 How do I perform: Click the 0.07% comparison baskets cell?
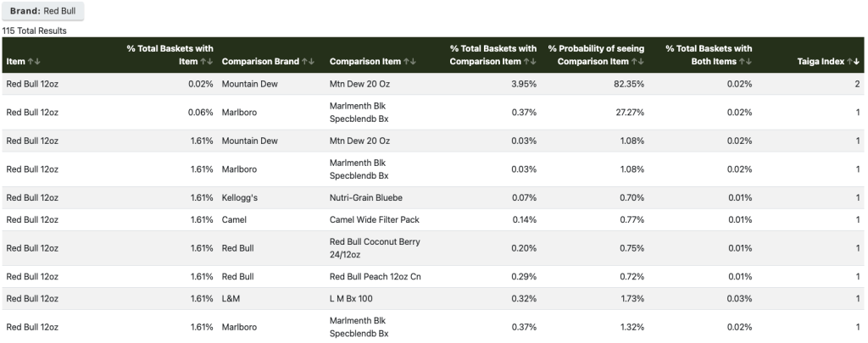pos(524,197)
